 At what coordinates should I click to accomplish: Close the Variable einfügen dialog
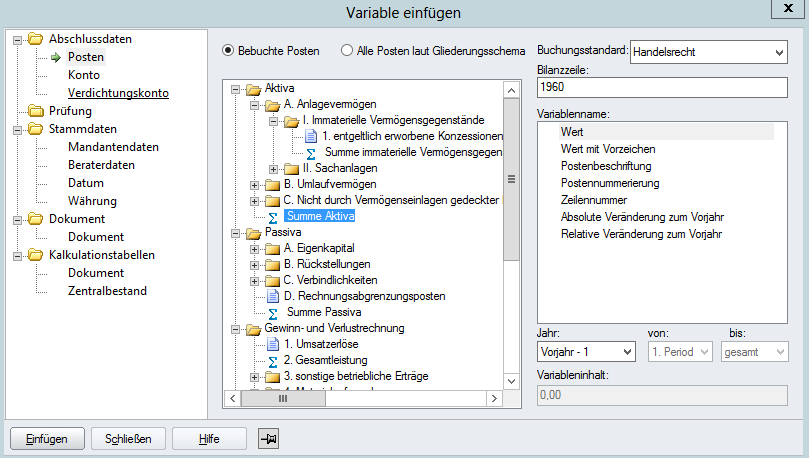point(788,8)
